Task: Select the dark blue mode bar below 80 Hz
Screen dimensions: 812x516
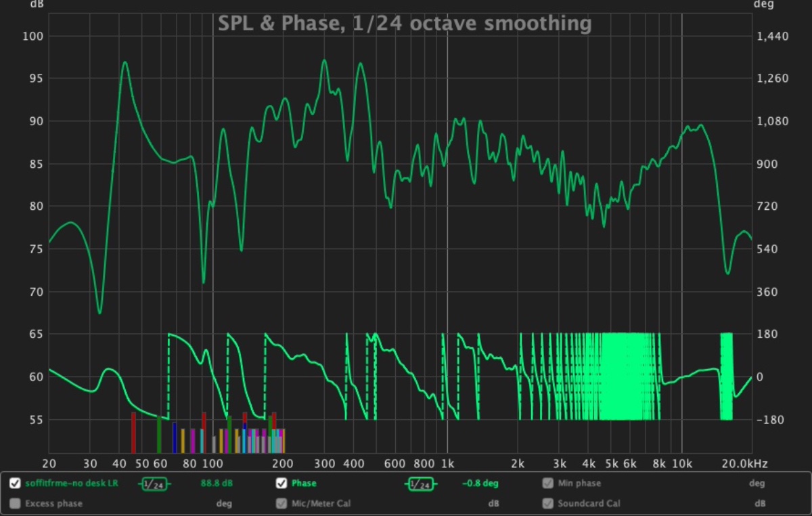Action: point(175,437)
